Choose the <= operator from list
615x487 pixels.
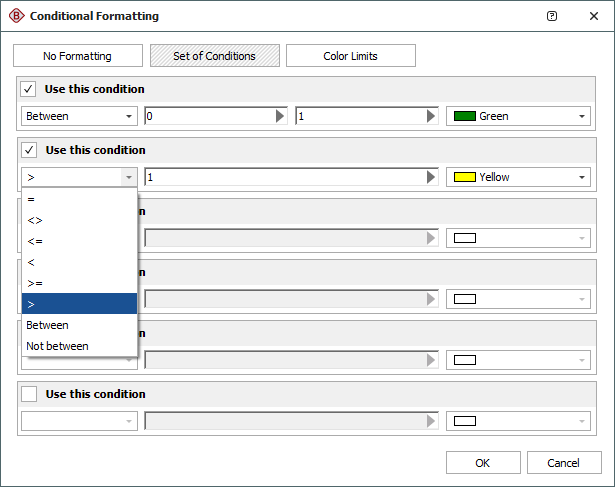click(35, 241)
